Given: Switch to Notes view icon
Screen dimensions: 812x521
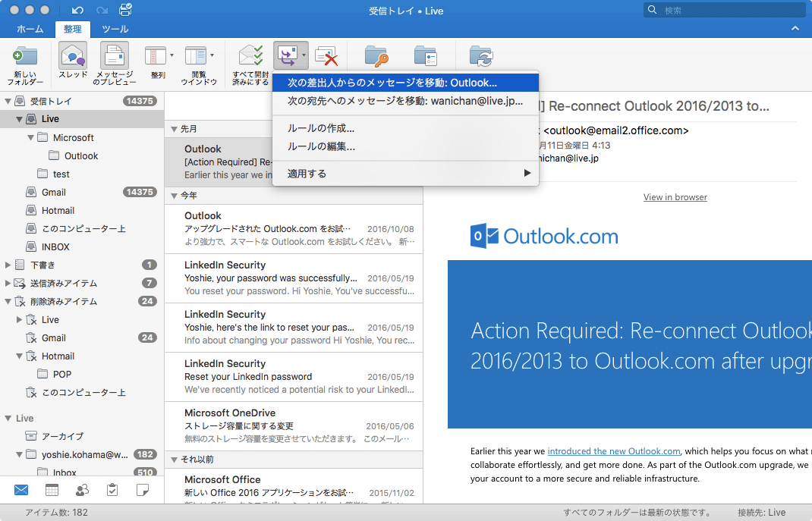Looking at the screenshot, I should tap(143, 489).
